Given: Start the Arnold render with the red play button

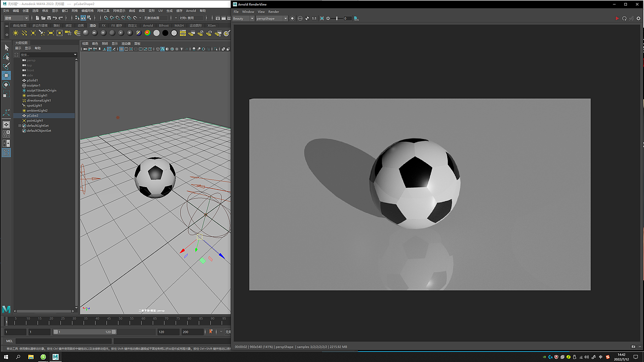Looking at the screenshot, I should [617, 19].
